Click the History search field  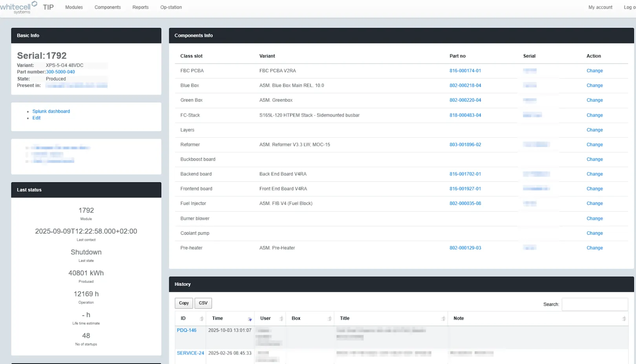595,304
